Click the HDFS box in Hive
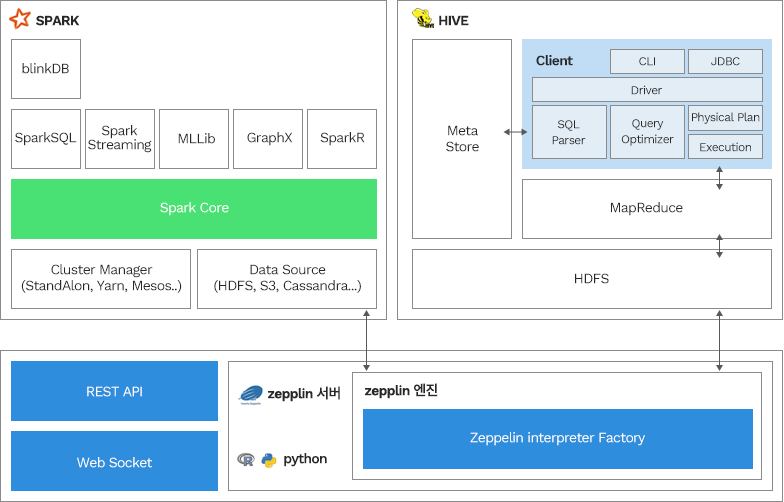Image resolution: width=784 pixels, height=502 pixels. [x=592, y=279]
